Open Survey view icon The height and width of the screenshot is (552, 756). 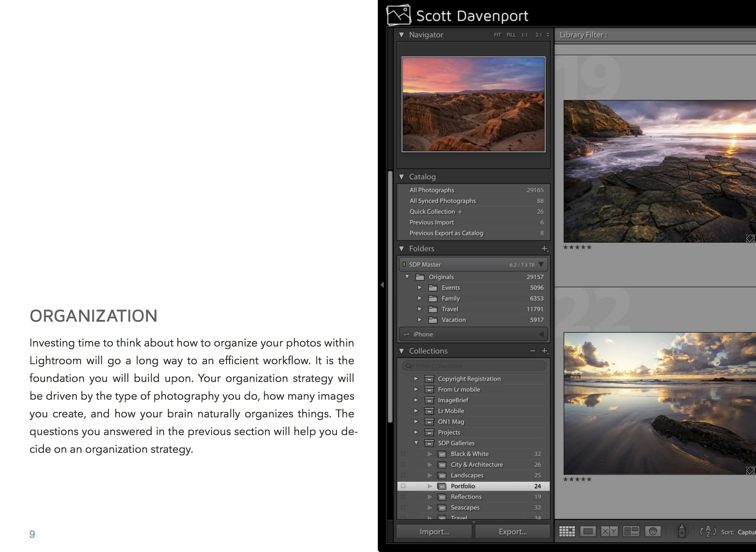(x=631, y=531)
